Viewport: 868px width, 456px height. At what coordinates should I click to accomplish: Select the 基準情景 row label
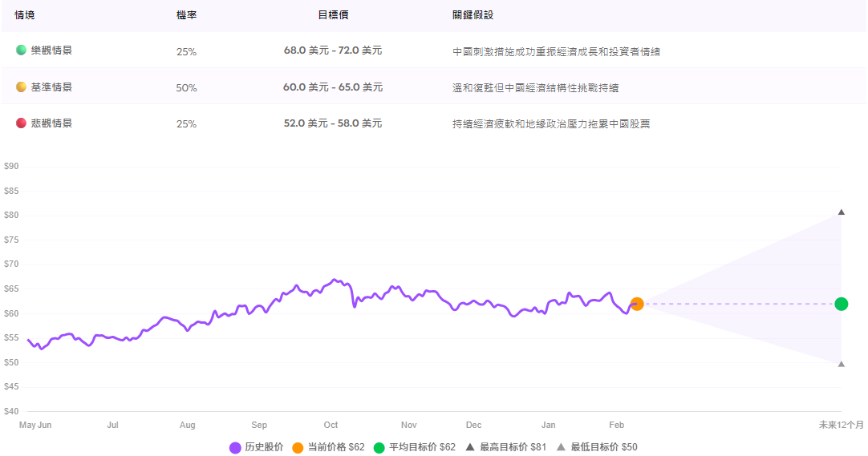point(51,87)
